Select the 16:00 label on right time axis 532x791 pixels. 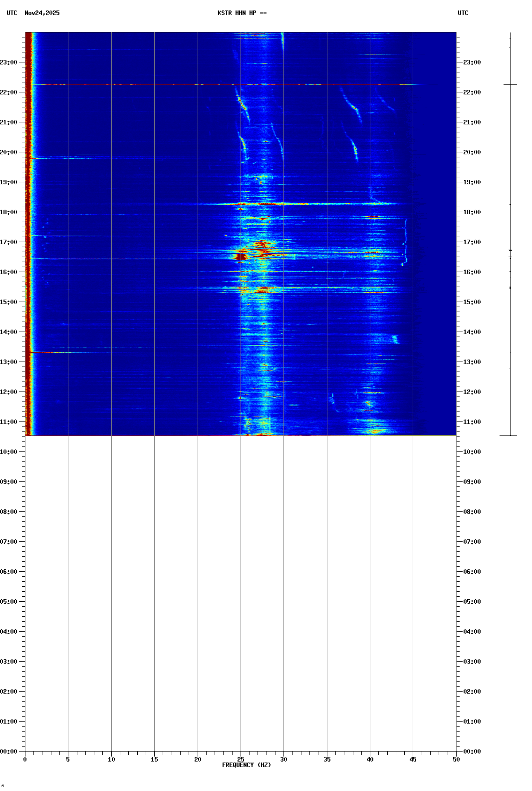click(x=472, y=272)
